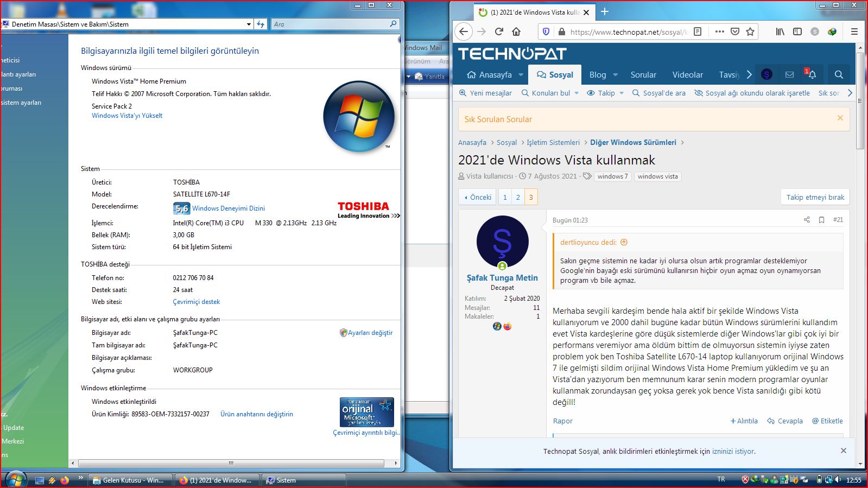Expand the Takip dropdown in sub-navigation
The image size is (868, 488).
pyautogui.click(x=622, y=93)
